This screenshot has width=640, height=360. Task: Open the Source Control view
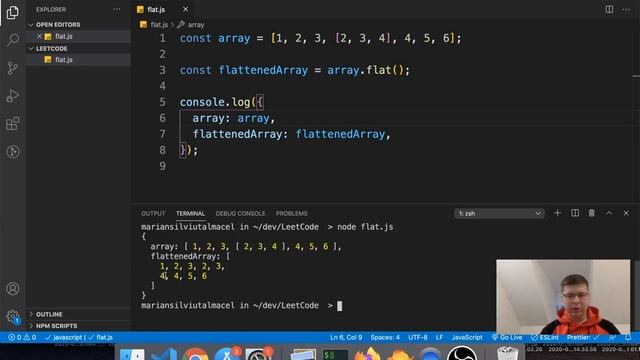tap(13, 68)
